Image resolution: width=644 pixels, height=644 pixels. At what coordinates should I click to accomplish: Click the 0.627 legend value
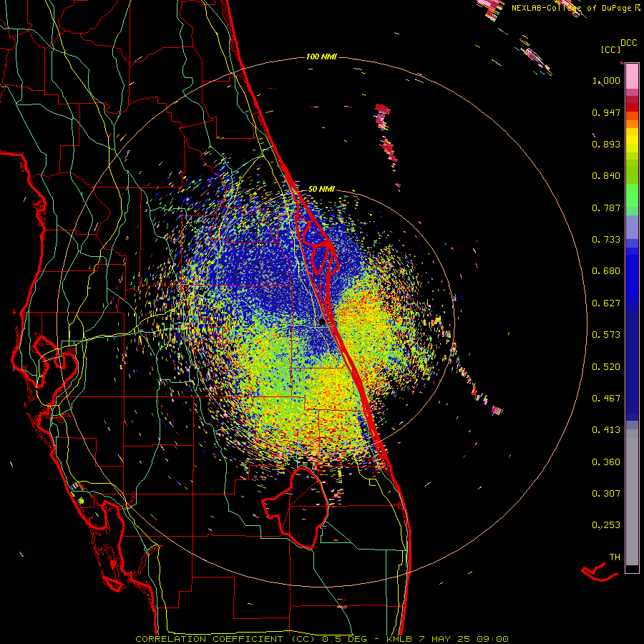tap(606, 303)
